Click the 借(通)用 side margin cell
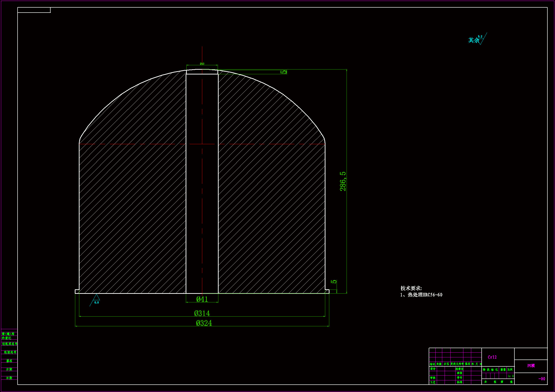 8,334
